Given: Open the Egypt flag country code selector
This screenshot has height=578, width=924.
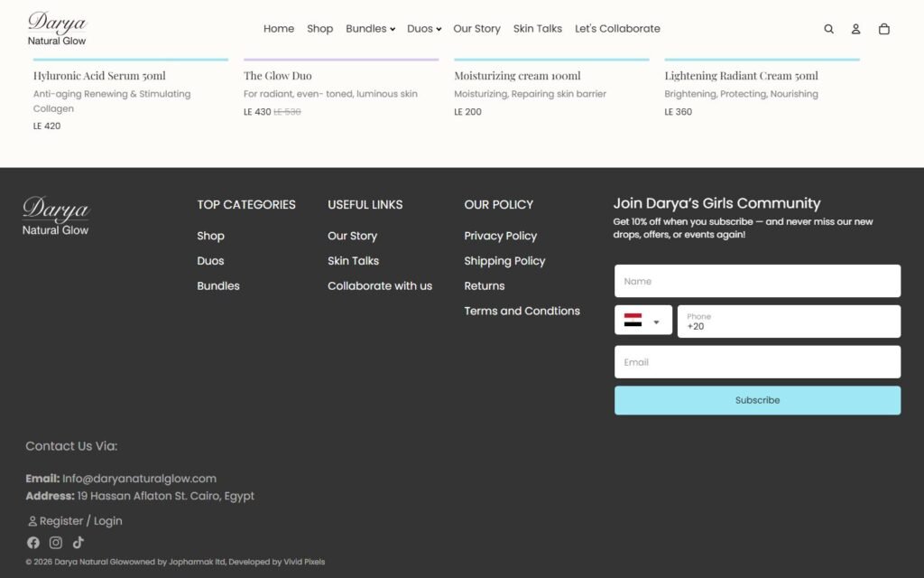Looking at the screenshot, I should coord(642,321).
